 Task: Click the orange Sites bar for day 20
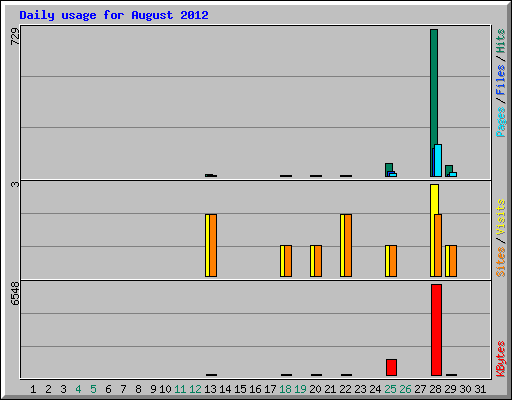[318, 261]
